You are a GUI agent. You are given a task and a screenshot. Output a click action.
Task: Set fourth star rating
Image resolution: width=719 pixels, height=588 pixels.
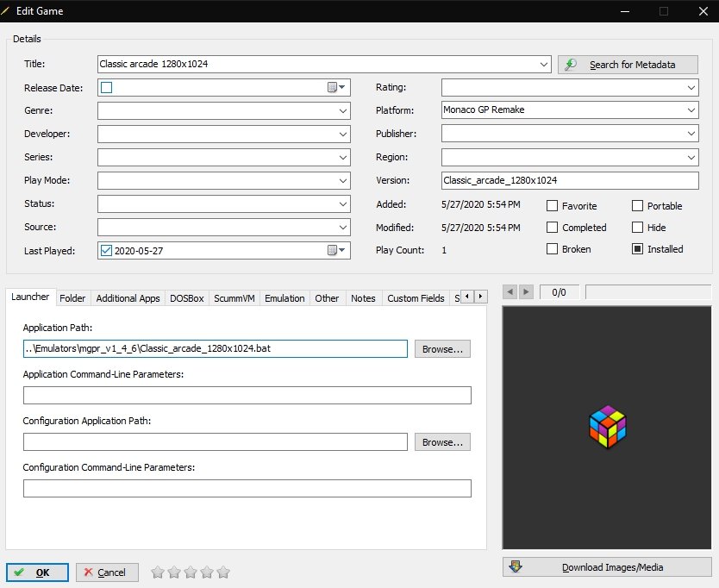(207, 572)
